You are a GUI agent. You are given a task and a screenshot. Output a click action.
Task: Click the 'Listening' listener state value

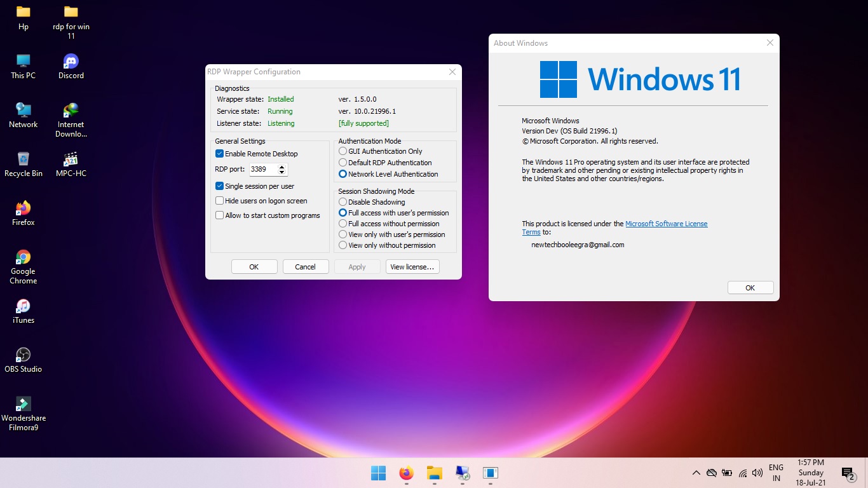click(x=281, y=123)
